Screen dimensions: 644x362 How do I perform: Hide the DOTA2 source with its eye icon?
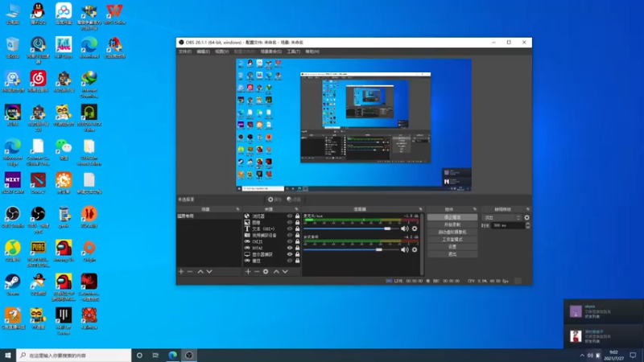pyautogui.click(x=290, y=248)
